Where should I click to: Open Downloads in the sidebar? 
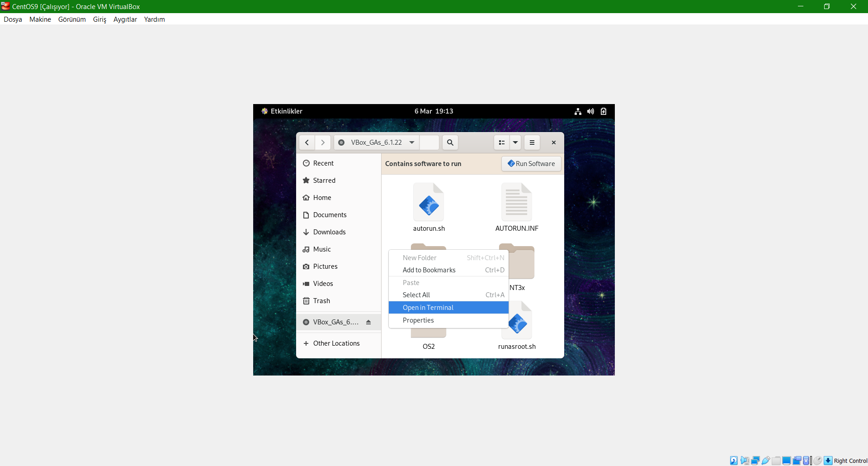(339, 232)
